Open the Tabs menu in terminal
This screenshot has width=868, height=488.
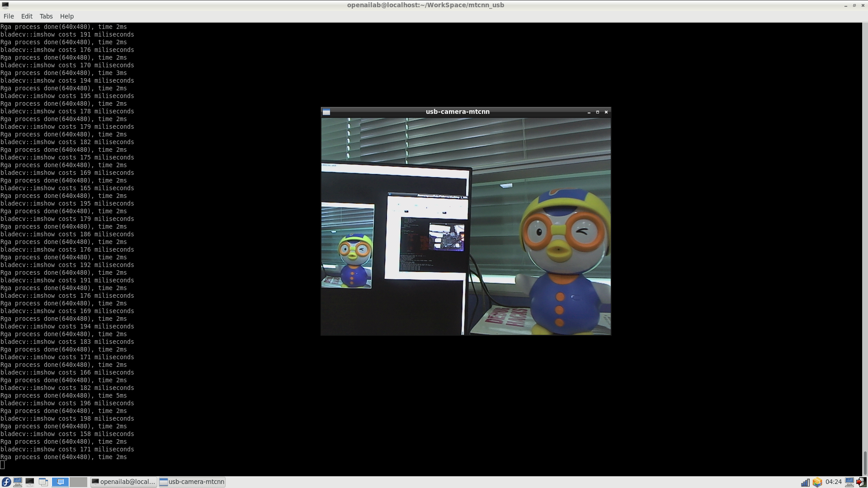[46, 16]
